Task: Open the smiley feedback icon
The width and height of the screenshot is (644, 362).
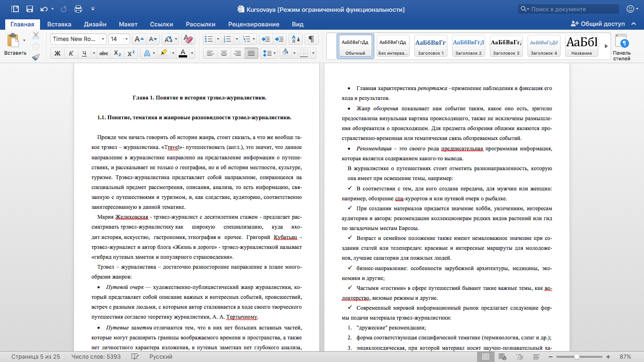Action: (630, 9)
